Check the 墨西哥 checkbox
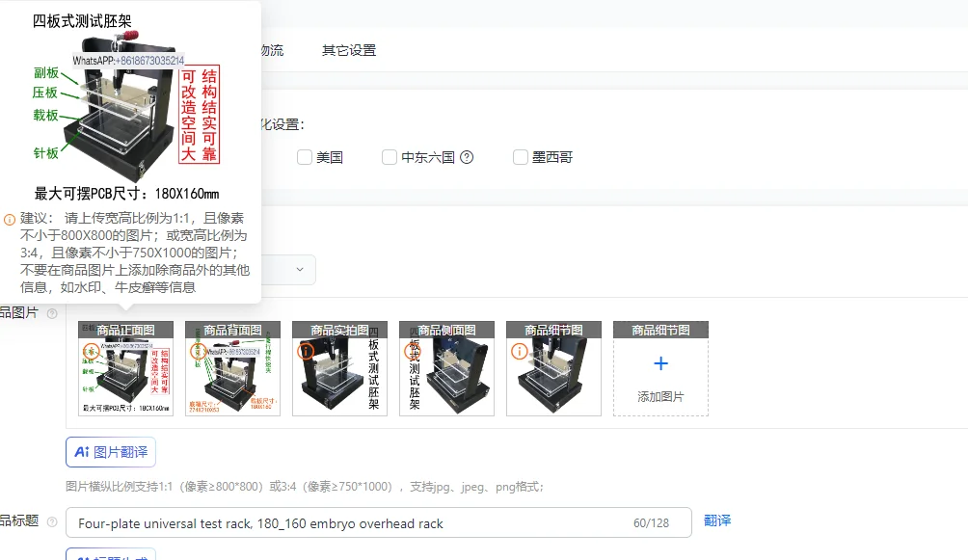The image size is (968, 560). tap(521, 157)
